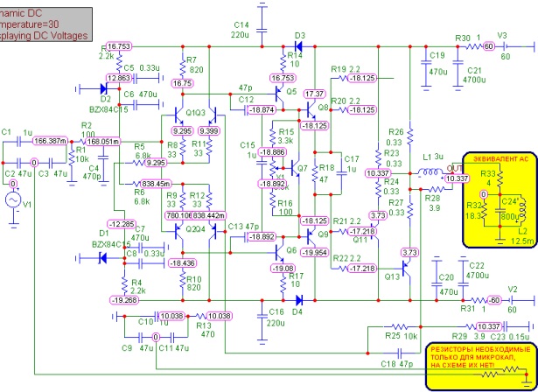Click the 168.051m node voltage label

103,142
